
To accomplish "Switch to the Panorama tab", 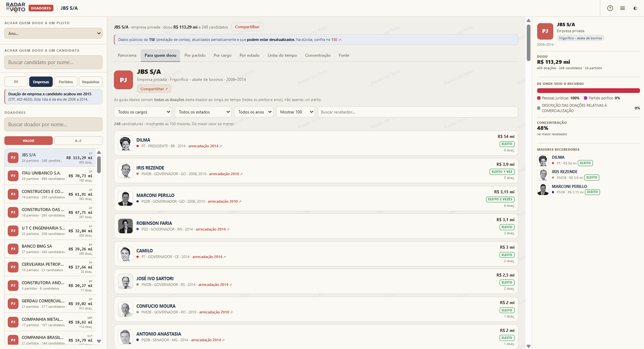I will [x=127, y=55].
